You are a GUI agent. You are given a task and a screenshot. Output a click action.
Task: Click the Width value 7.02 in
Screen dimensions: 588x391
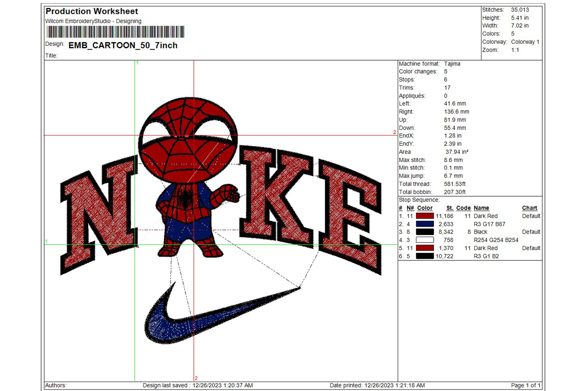point(519,26)
